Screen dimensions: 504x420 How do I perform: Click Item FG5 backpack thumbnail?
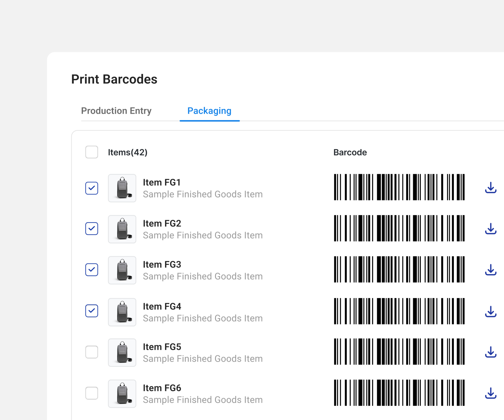pyautogui.click(x=122, y=353)
